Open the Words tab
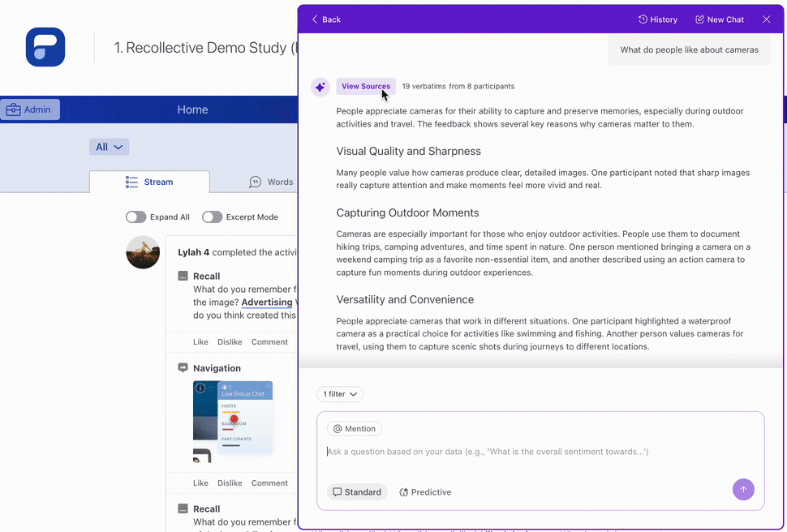Screen dimensions: 787x532 pos(271,182)
